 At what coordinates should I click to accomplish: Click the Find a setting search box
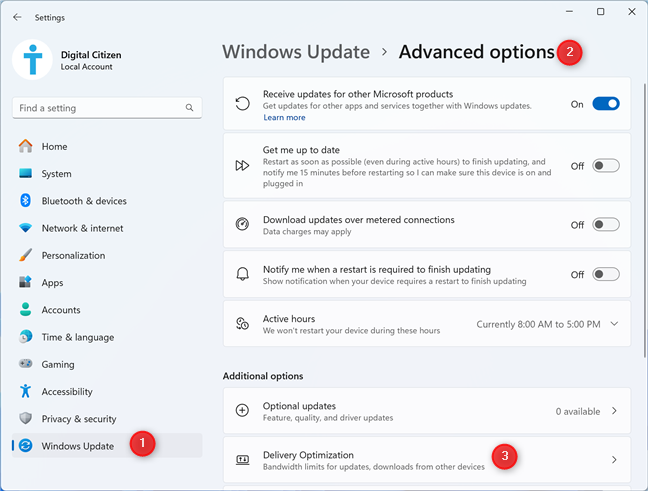tap(107, 108)
